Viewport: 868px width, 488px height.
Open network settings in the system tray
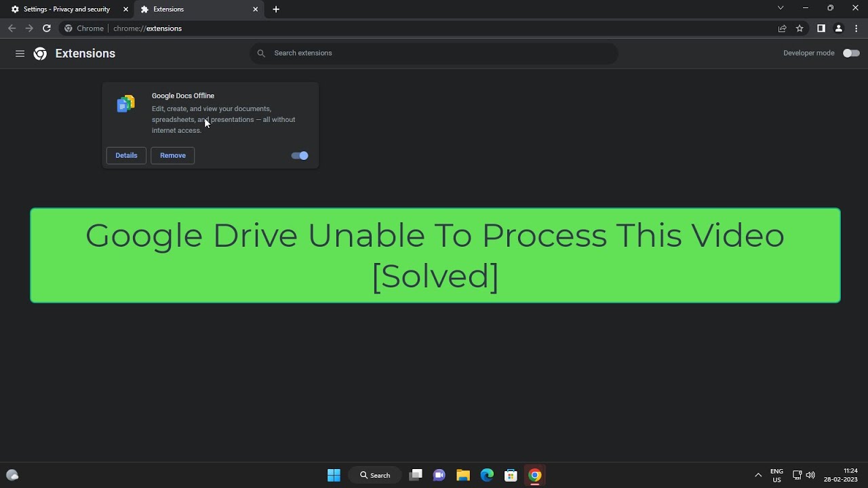pos(797,475)
